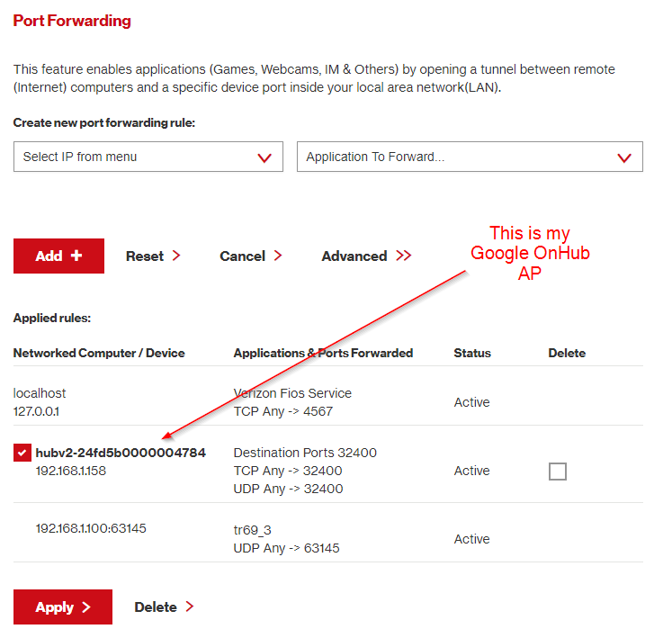Click the Delete link beside Apply
Image resolution: width=672 pixels, height=638 pixels.
156,607
